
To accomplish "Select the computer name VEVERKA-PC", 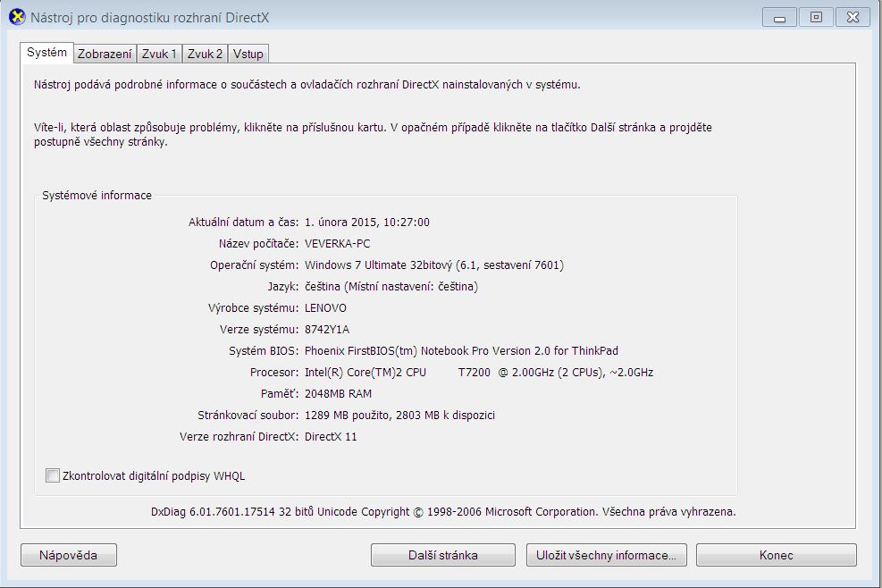I will [x=337, y=244].
